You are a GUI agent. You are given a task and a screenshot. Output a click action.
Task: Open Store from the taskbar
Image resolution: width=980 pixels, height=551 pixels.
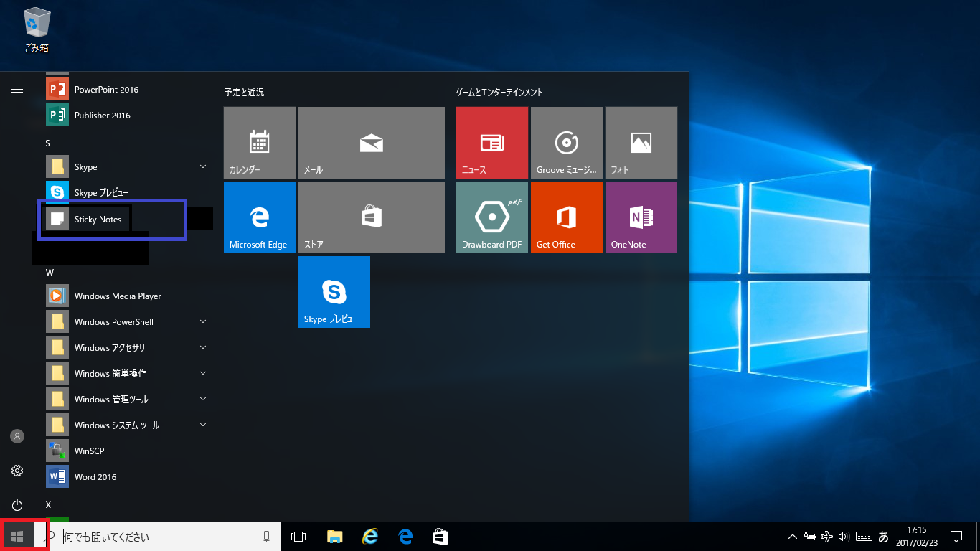pyautogui.click(x=440, y=537)
